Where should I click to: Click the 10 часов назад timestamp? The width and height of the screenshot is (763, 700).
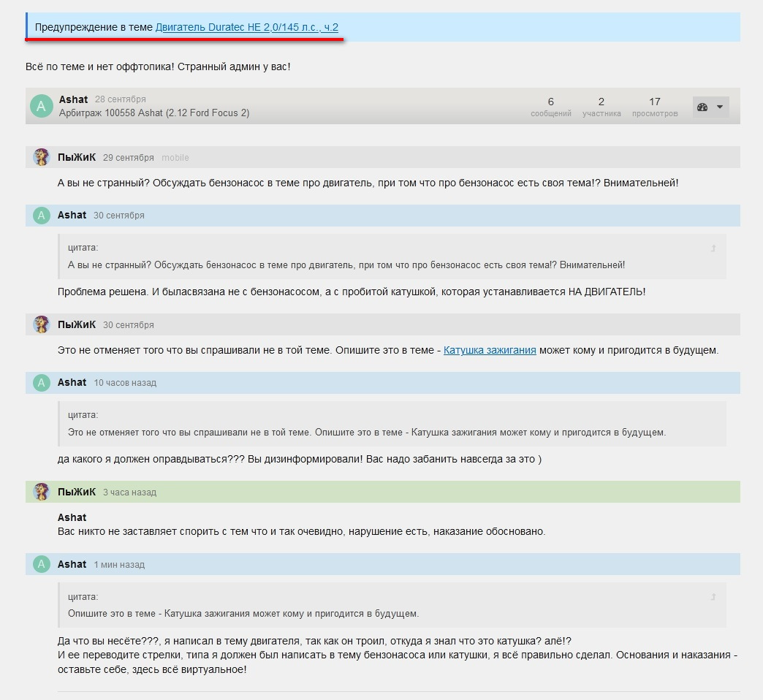coord(125,383)
